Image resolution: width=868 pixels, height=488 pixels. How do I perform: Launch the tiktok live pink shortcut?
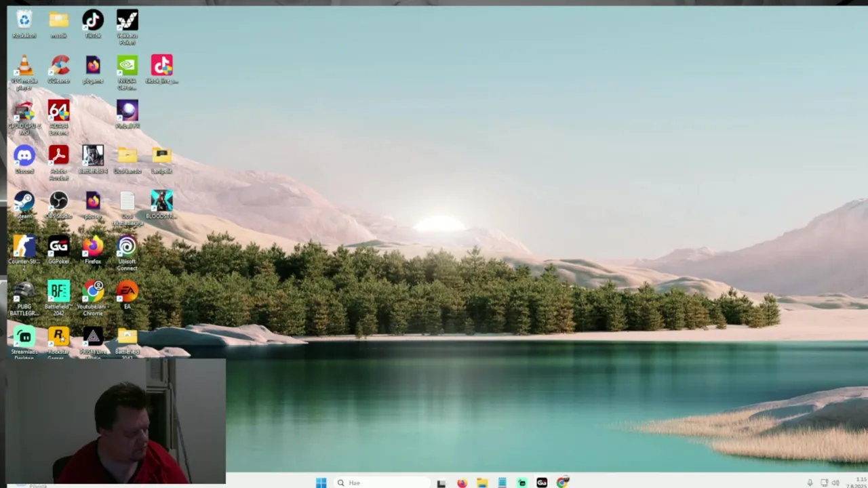click(x=161, y=69)
